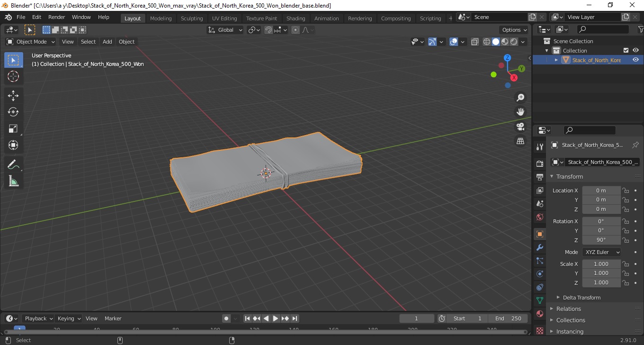The width and height of the screenshot is (644, 345).
Task: Open the File menu
Action: coord(21,17)
